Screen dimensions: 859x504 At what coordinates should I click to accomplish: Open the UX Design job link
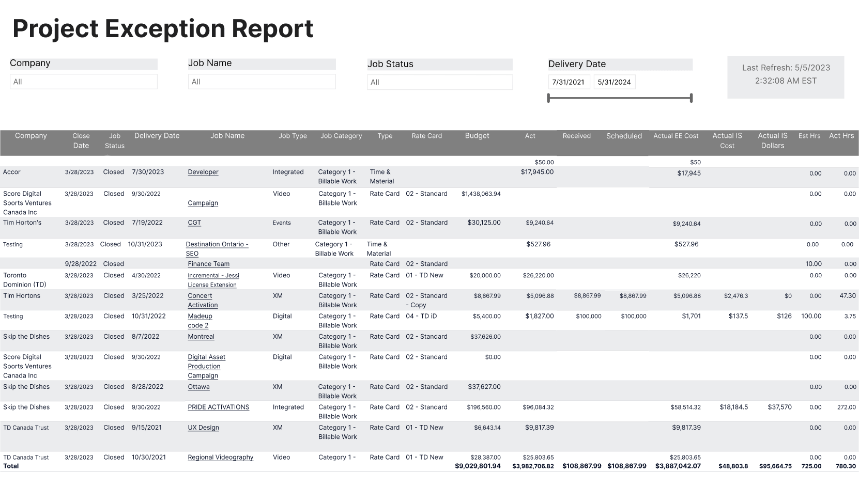[x=203, y=427]
